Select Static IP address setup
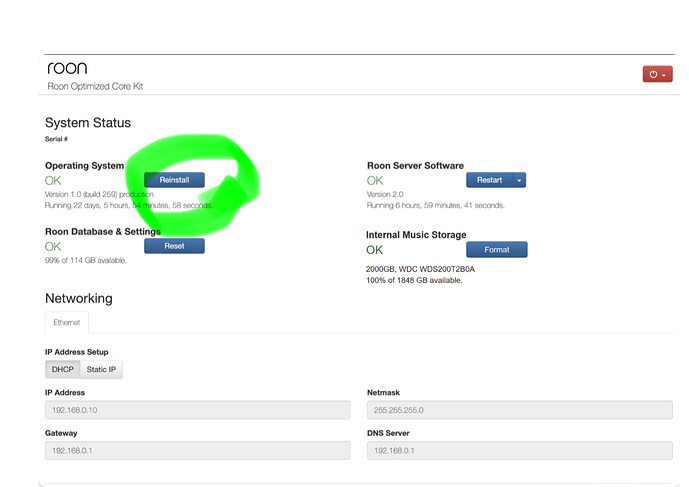Image resolution: width=689 pixels, height=487 pixels. [x=101, y=369]
